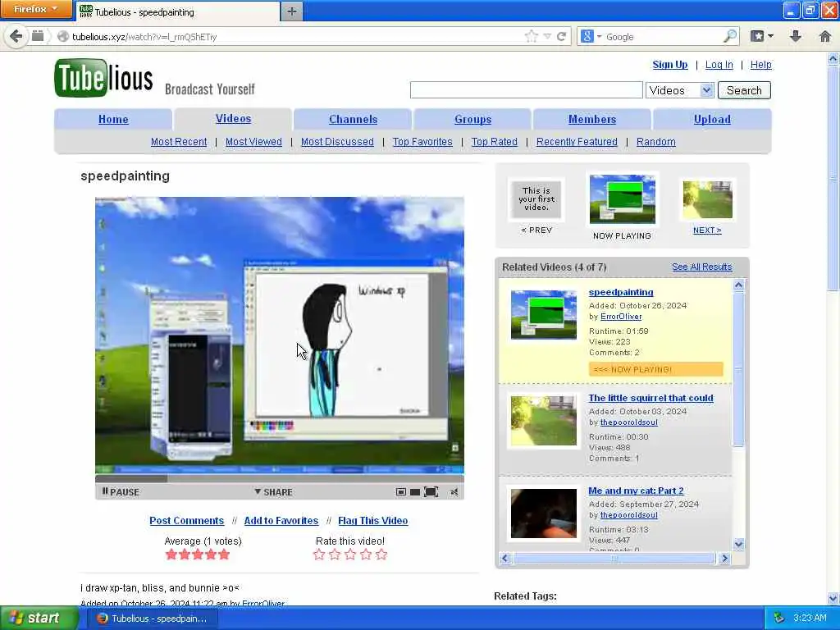Click the Sign Up link
Screen dimensions: 840x630
[x=669, y=64]
